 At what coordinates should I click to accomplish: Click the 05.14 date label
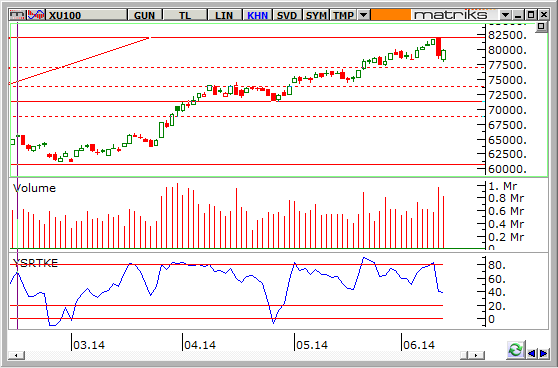coord(312,345)
